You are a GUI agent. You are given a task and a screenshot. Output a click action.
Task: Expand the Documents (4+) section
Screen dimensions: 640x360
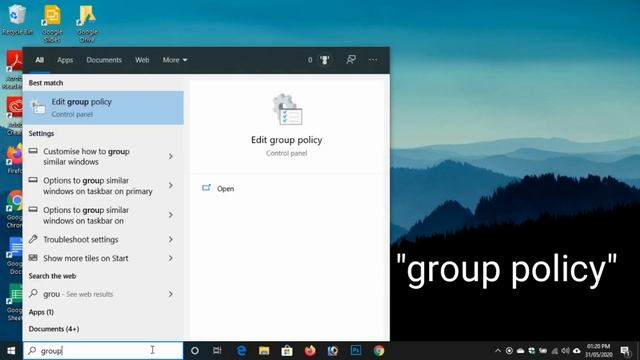[x=54, y=329]
